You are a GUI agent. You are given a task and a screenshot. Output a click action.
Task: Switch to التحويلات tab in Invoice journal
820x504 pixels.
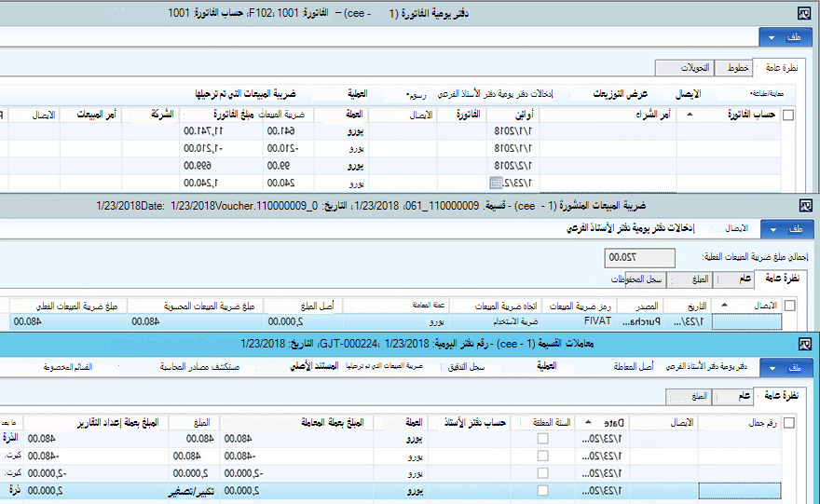click(x=685, y=68)
